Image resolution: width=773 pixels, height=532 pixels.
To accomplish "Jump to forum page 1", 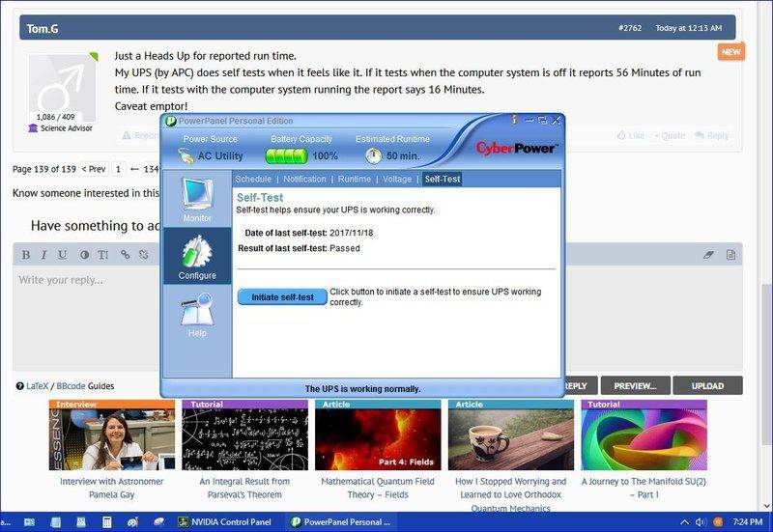I will click(118, 169).
